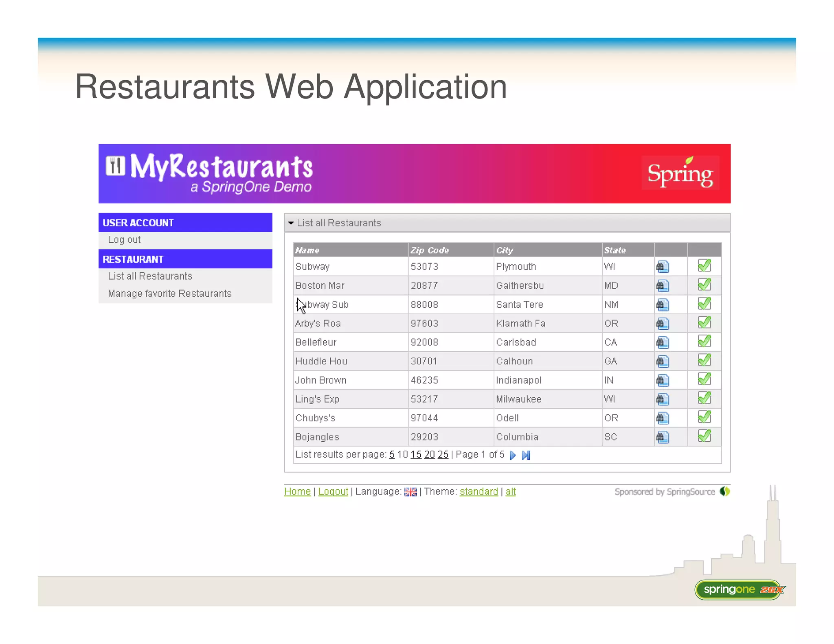This screenshot has width=834, height=644.
Task: Click green checkmark icon for Carlsbad row
Action: point(705,341)
